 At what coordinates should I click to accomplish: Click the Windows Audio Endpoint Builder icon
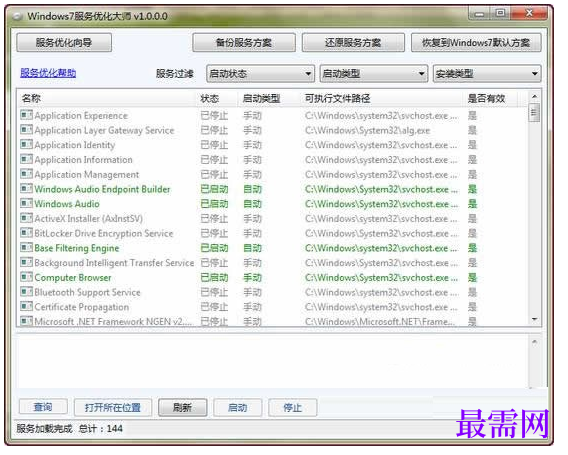point(26,188)
